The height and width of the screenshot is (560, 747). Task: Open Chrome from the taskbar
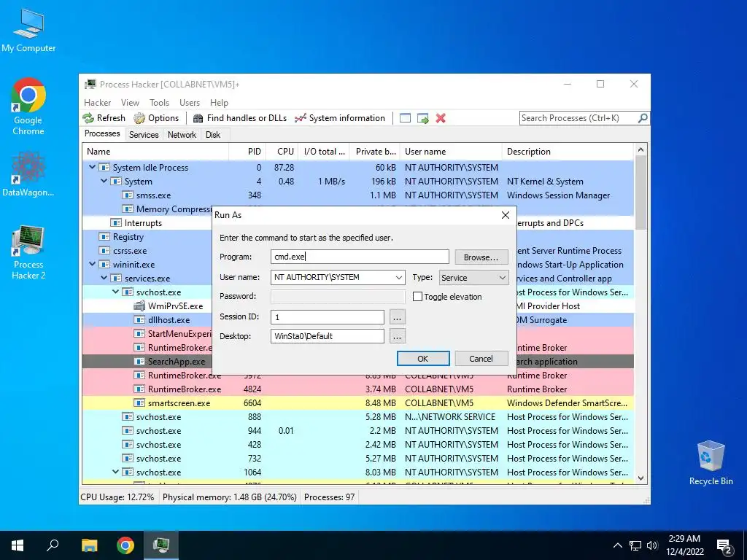(125, 545)
